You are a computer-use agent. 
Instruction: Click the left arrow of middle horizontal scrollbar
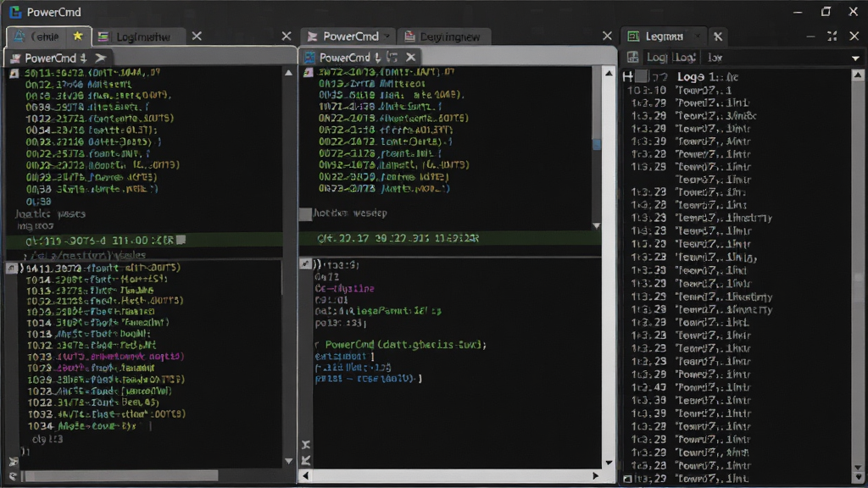pyautogui.click(x=305, y=475)
